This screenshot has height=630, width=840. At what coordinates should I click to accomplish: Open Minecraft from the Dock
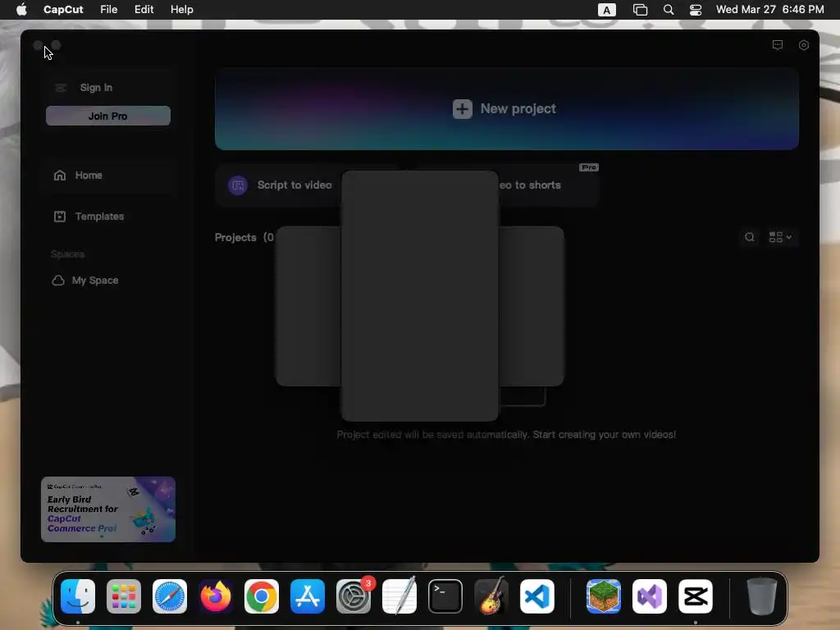coord(604,596)
